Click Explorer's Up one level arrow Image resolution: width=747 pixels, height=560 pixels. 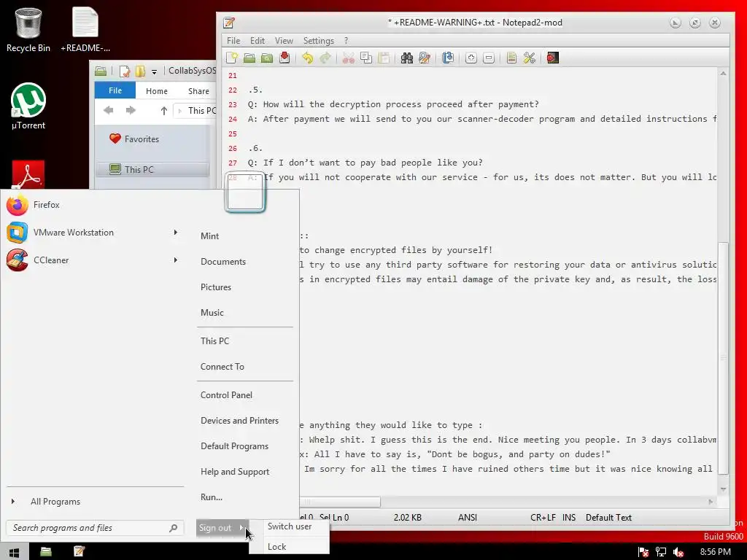point(164,111)
